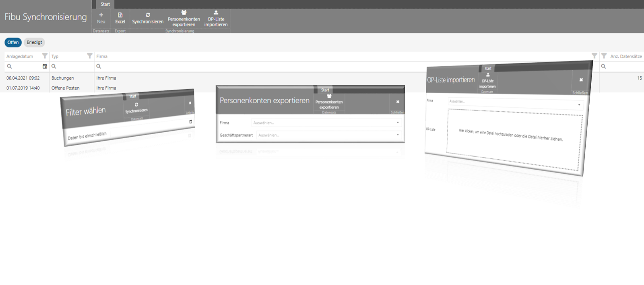Select the Offene Posten cell
Image resolution: width=644 pixels, height=285 pixels.
point(65,88)
